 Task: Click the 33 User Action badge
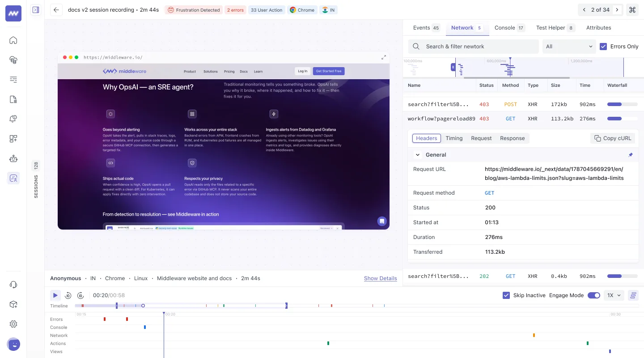(x=267, y=10)
